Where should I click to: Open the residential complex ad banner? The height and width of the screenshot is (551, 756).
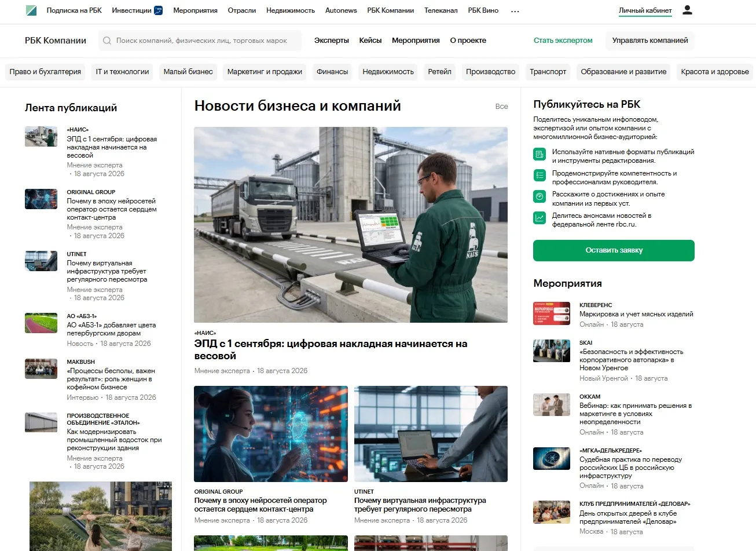click(101, 516)
